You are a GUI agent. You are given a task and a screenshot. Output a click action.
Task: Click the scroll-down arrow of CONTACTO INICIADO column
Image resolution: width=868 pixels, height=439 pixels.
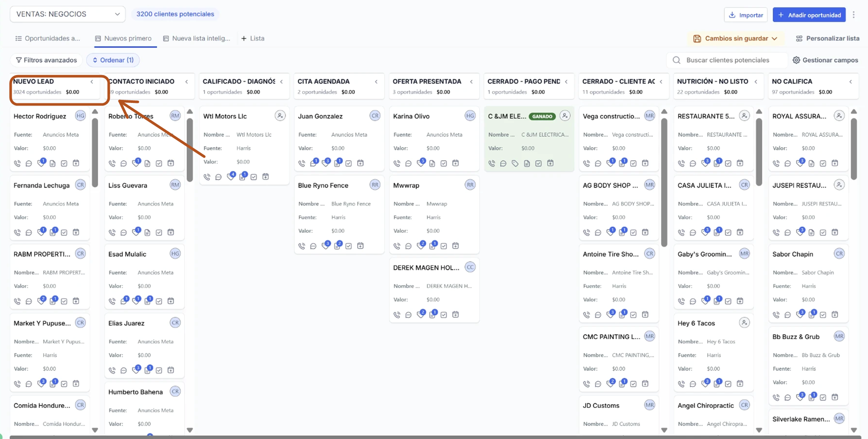190,430
